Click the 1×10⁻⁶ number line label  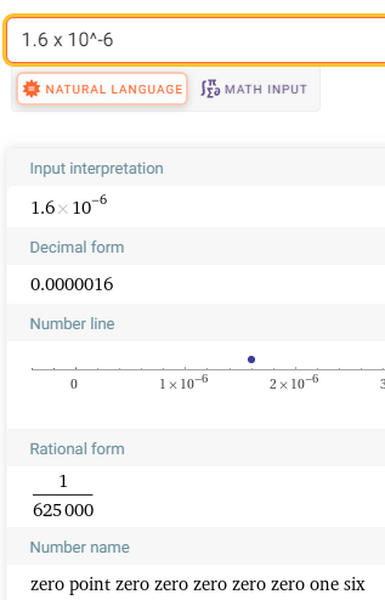click(184, 382)
